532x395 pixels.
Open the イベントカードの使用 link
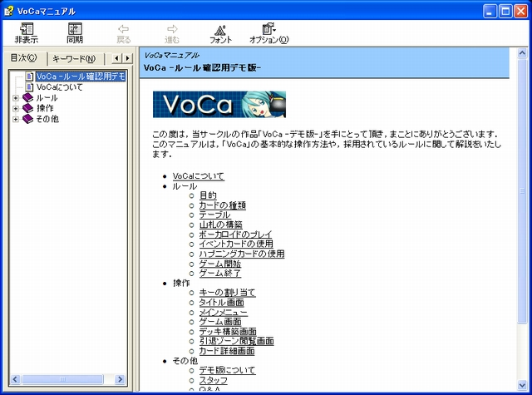point(236,244)
